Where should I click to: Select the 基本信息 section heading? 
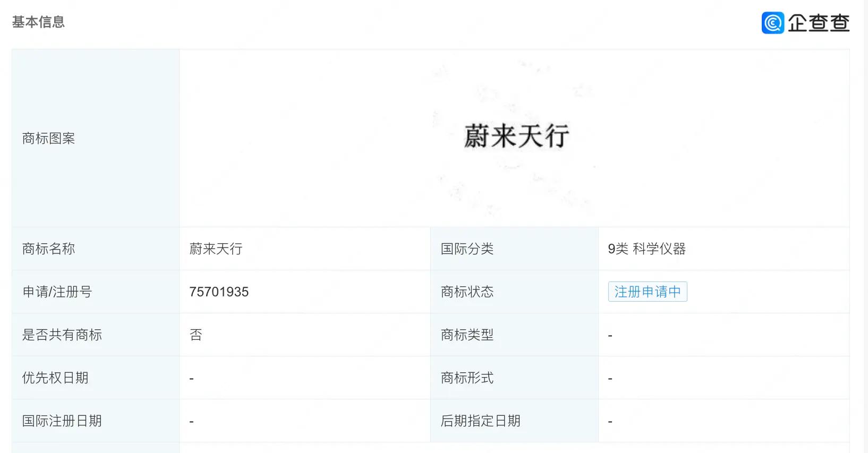[x=38, y=22]
